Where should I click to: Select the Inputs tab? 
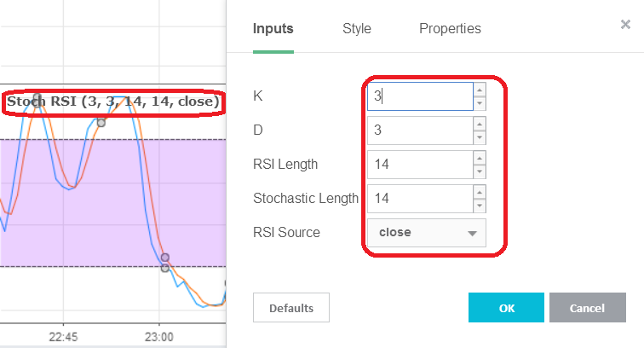(x=273, y=28)
